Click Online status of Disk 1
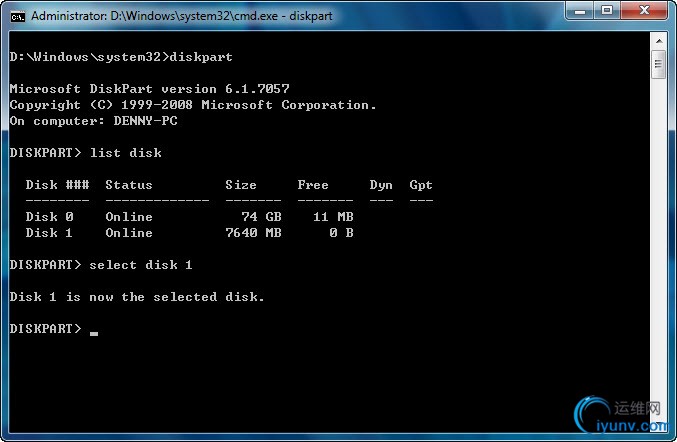The width and height of the screenshot is (677, 442). (129, 233)
